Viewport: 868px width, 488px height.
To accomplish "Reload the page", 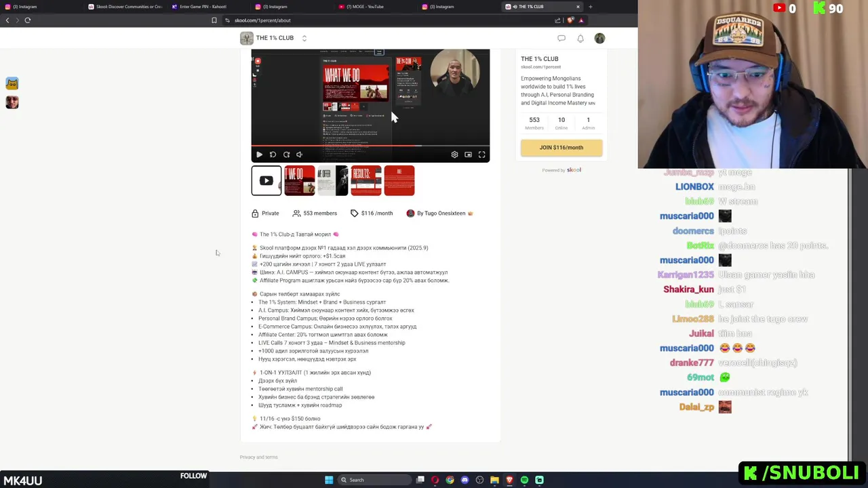I will [x=28, y=20].
